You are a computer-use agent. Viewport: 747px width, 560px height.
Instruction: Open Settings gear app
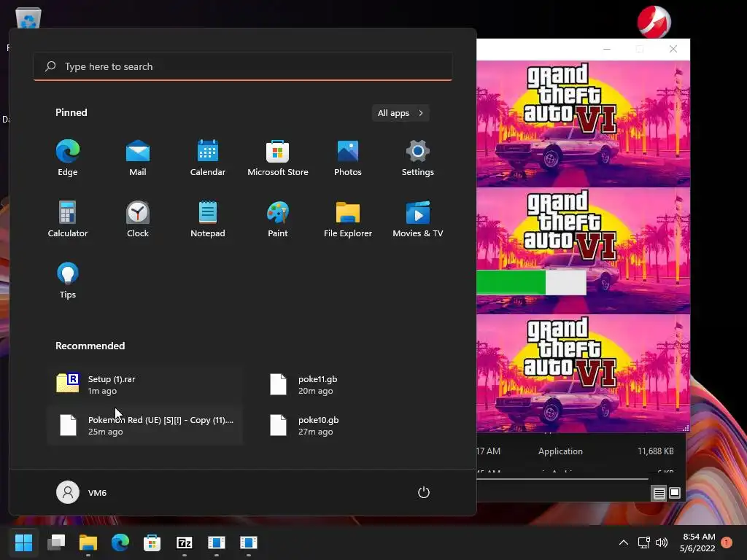click(418, 158)
